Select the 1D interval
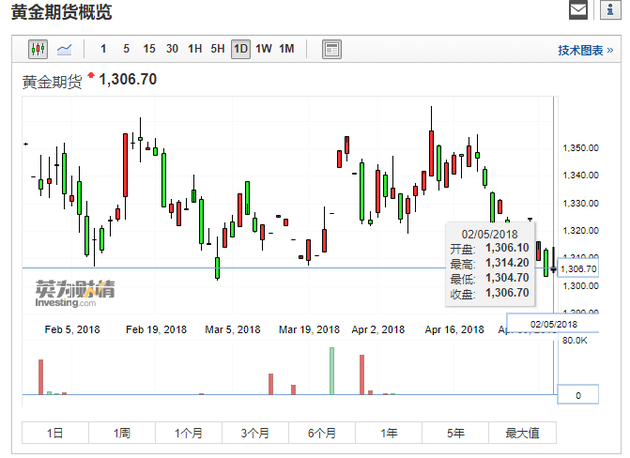 tap(241, 49)
